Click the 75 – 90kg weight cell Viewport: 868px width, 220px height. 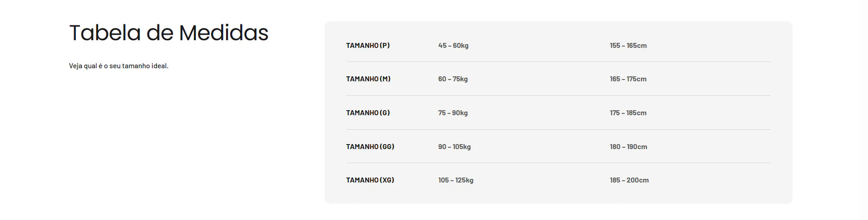(x=453, y=113)
